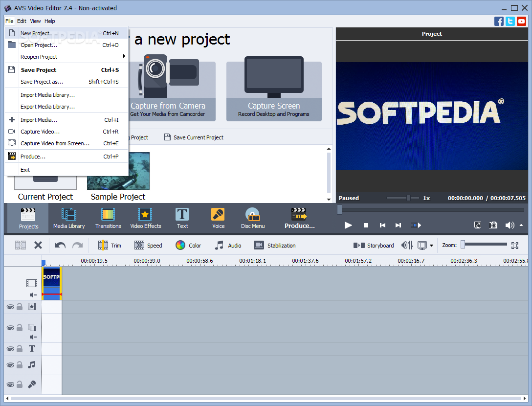Open the preview full screen icon
This screenshot has width=532, height=406.
tap(477, 225)
